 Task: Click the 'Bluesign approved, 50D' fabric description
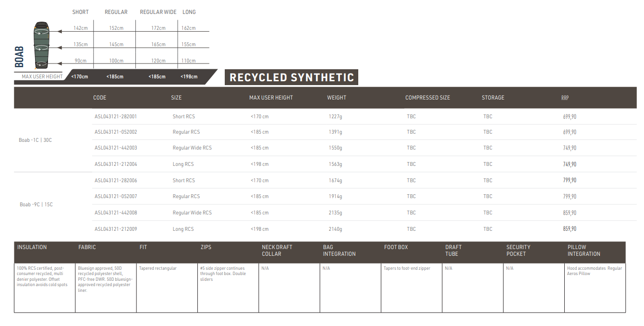coord(105,279)
